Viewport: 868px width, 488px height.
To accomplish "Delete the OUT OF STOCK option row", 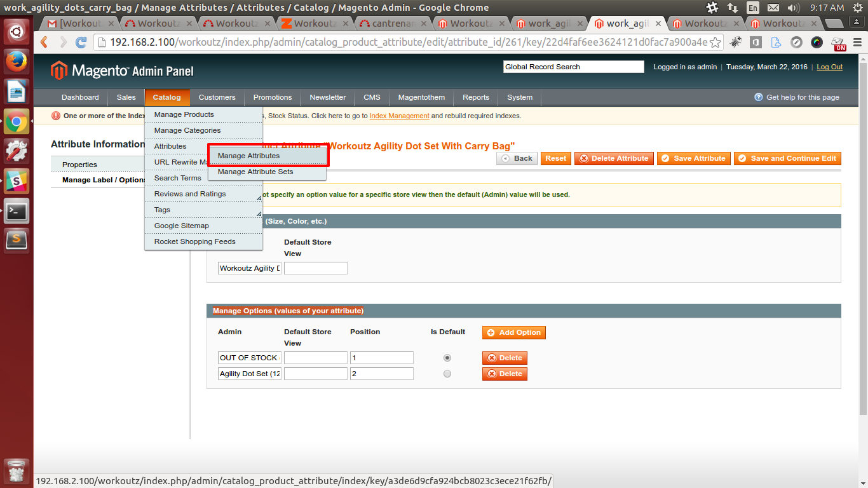I will pyautogui.click(x=505, y=358).
